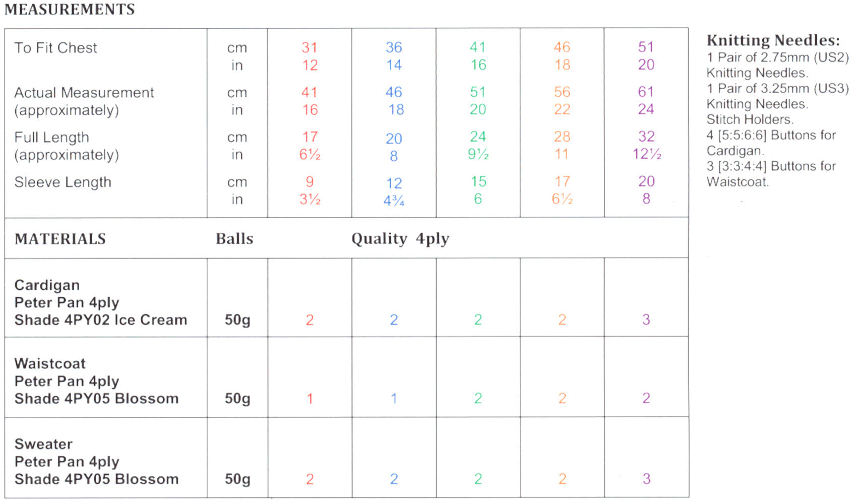Select the blue 4¾ sleeve length
This screenshot has height=504, width=857.
pyautogui.click(x=394, y=201)
